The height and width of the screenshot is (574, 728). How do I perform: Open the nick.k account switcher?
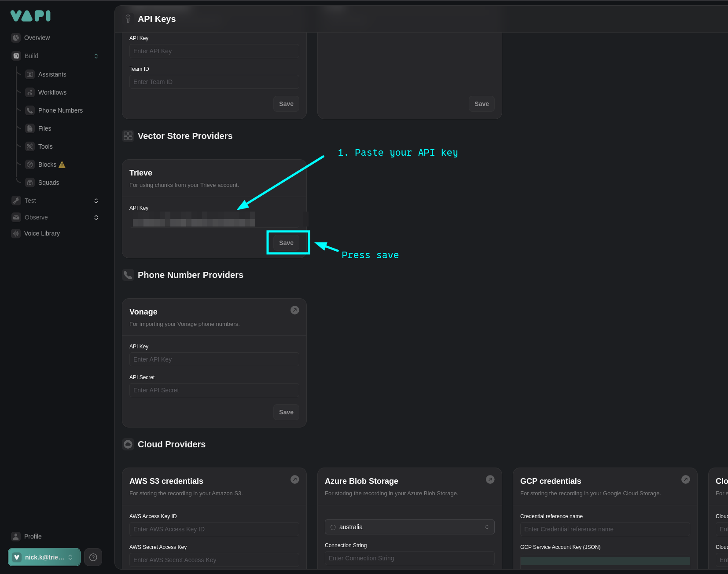click(44, 557)
